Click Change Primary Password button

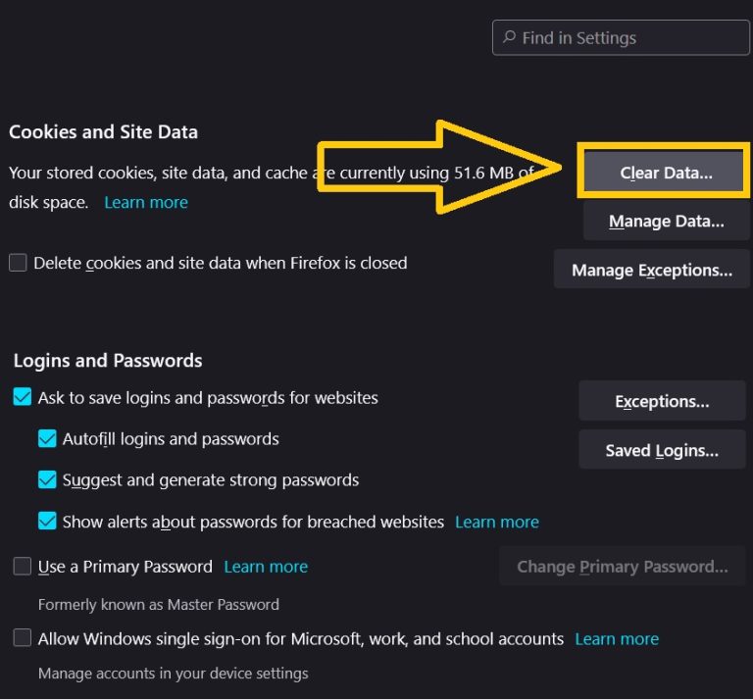623,566
